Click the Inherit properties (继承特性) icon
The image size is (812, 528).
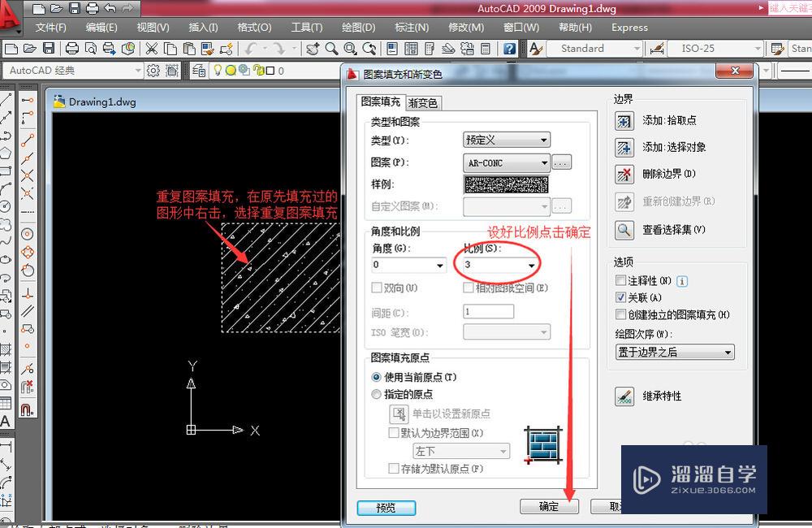click(624, 396)
